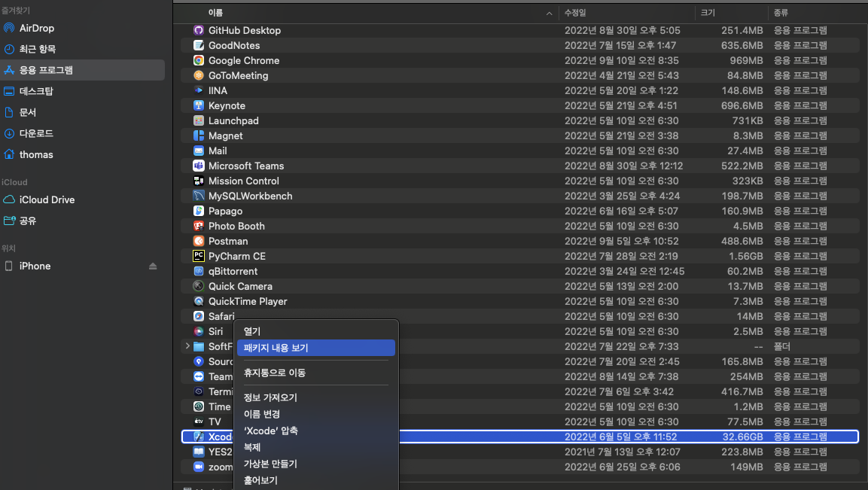Sort by the 이름 column header label

click(215, 13)
